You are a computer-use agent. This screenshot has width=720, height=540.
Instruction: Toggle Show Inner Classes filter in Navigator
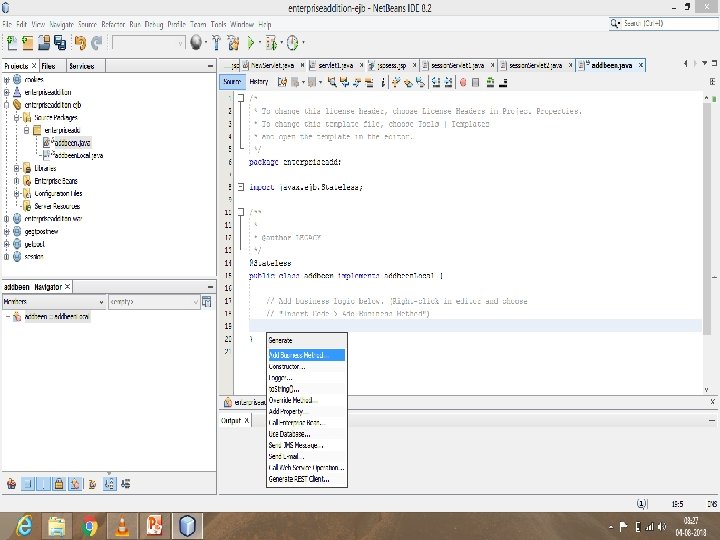tap(75, 484)
